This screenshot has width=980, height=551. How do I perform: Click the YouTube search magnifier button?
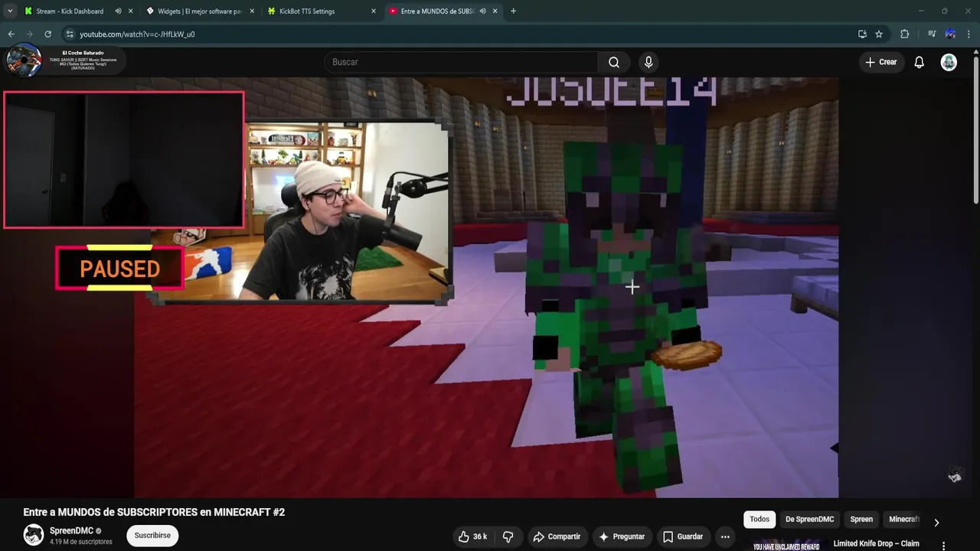pyautogui.click(x=614, y=62)
